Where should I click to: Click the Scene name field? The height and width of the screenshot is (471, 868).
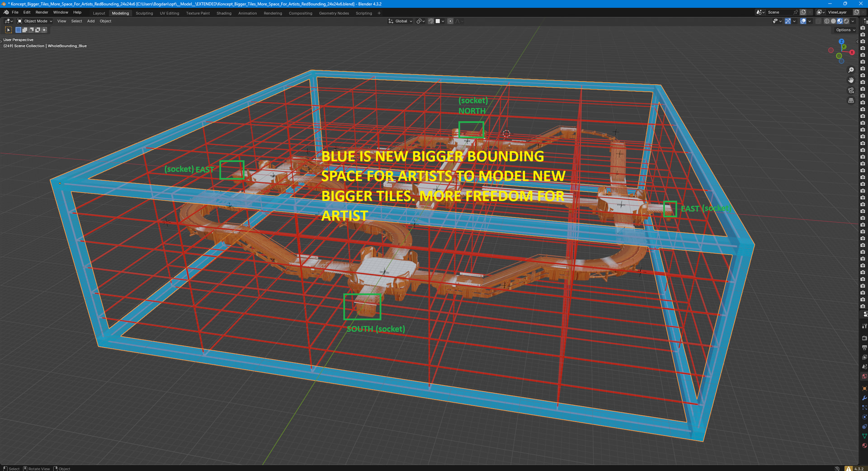click(x=779, y=12)
